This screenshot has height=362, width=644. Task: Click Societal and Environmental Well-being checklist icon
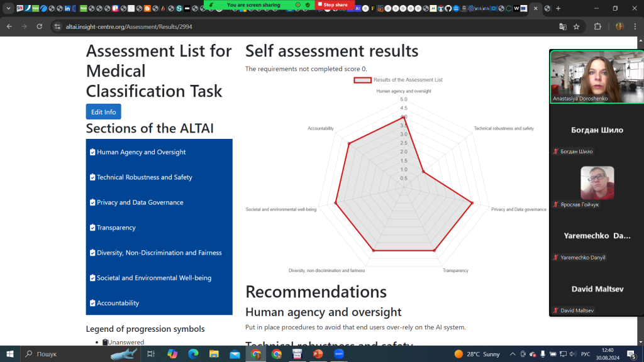(92, 278)
